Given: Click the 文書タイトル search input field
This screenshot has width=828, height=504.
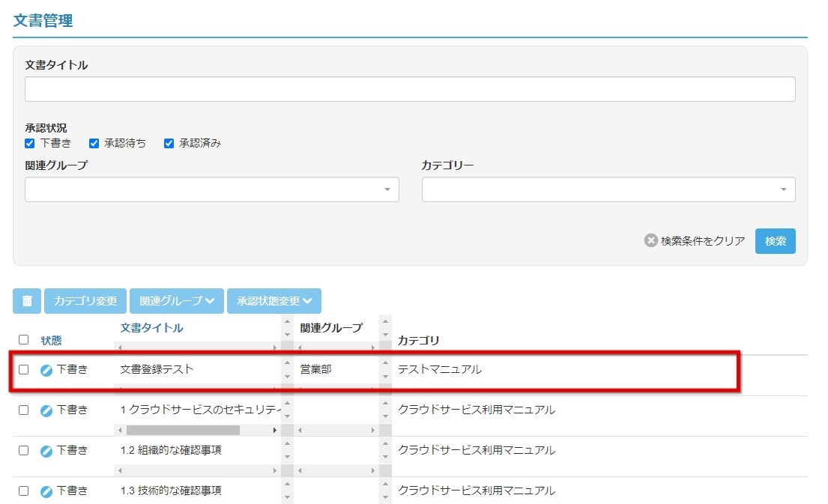Looking at the screenshot, I should click(410, 89).
